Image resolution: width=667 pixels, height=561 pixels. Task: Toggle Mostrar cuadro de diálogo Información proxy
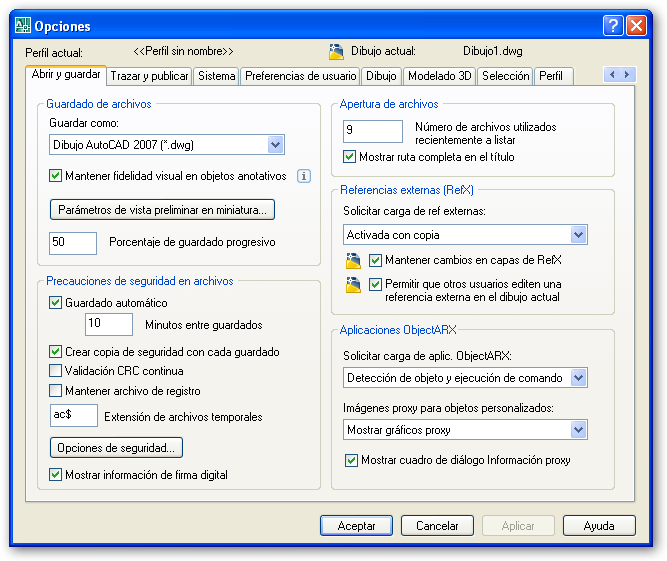pyautogui.click(x=351, y=460)
